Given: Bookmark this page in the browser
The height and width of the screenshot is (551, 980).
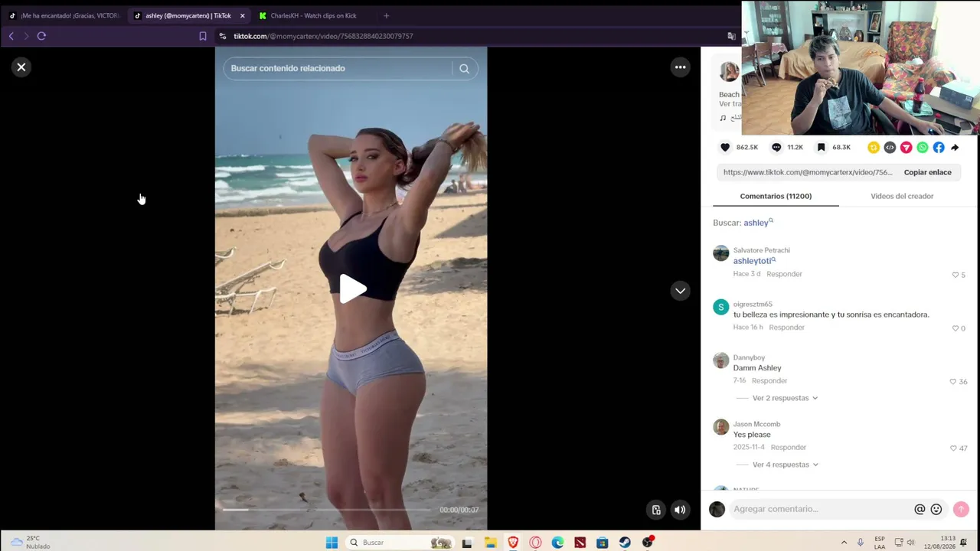Looking at the screenshot, I should (x=203, y=36).
